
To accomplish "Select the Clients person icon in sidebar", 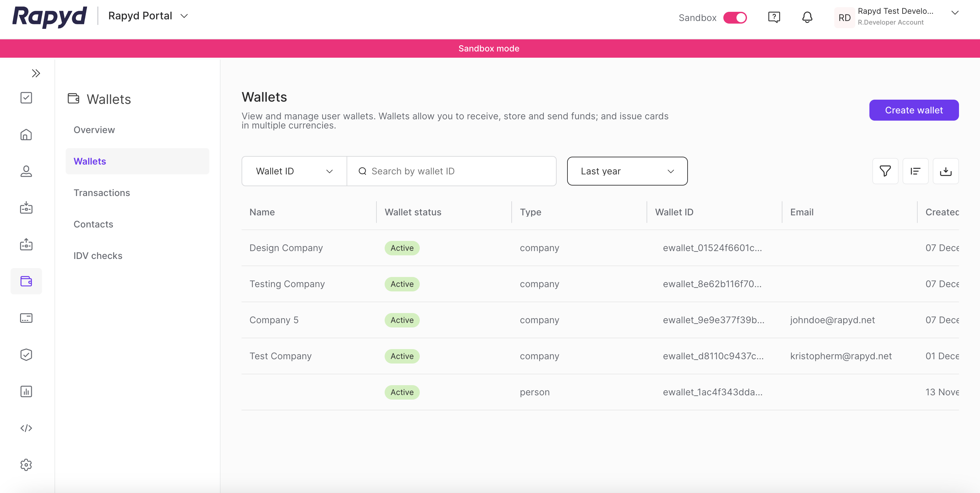I will point(26,171).
